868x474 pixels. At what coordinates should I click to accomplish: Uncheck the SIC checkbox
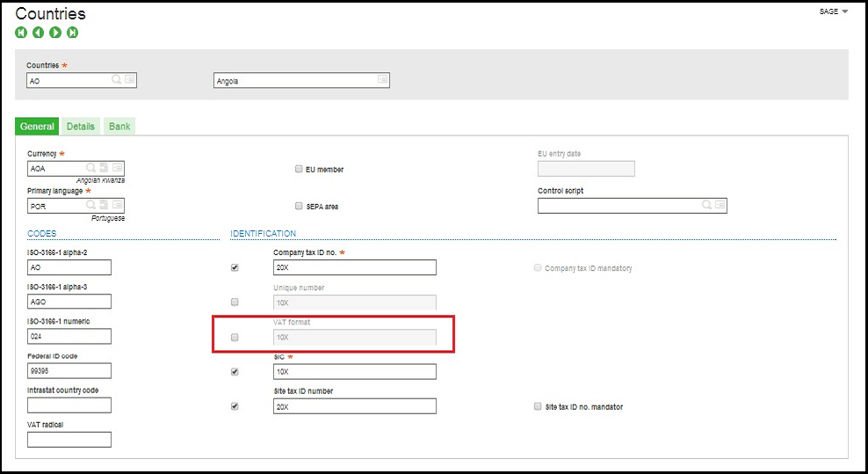coord(235,372)
